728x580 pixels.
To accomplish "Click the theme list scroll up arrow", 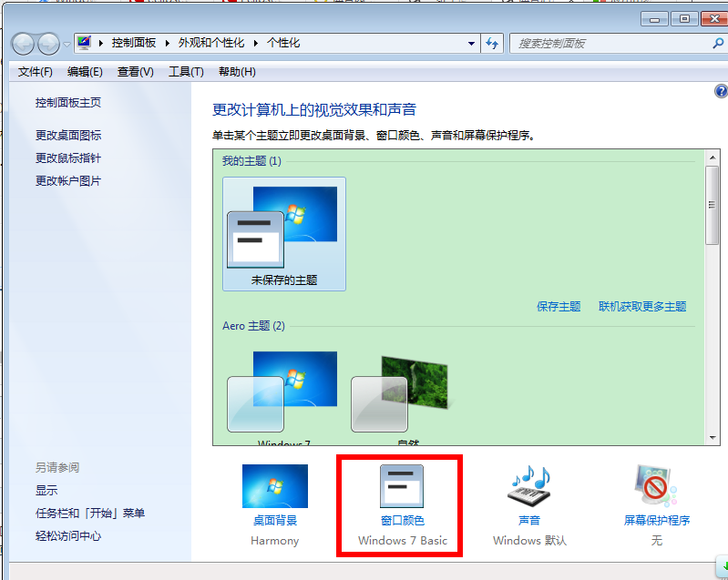I will point(713,158).
